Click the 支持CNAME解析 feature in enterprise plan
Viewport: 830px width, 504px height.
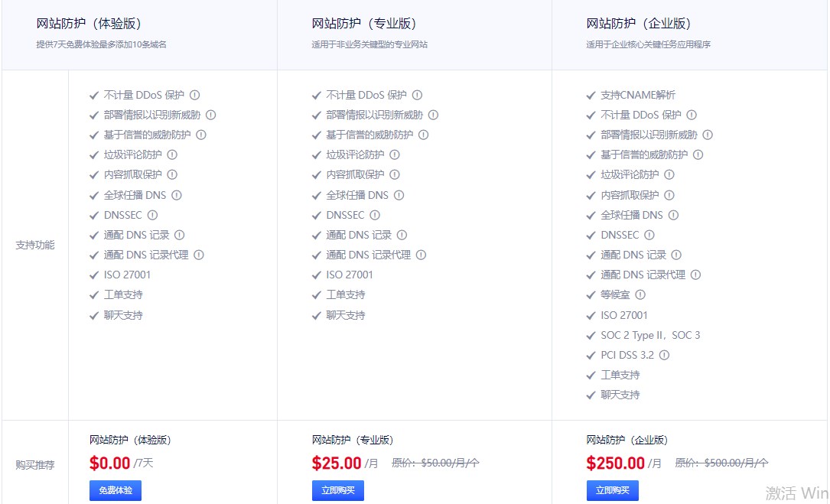(637, 96)
